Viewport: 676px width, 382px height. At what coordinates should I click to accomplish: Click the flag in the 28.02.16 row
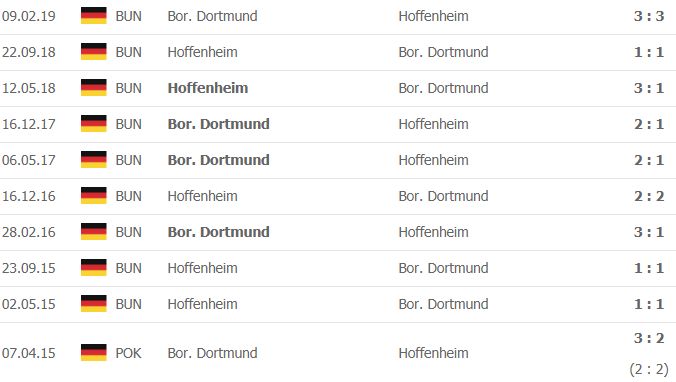point(94,232)
